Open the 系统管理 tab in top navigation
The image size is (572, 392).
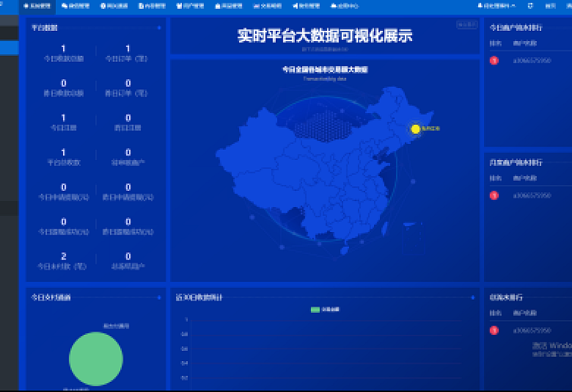37,6
